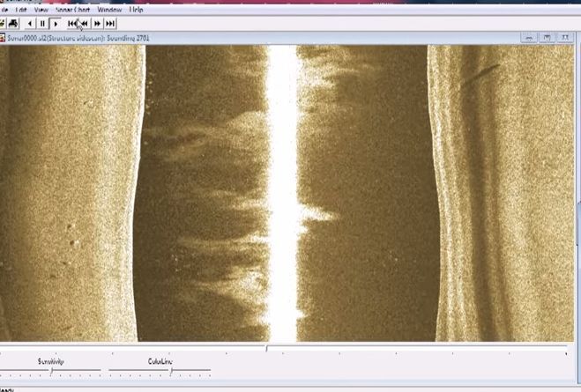The image size is (581, 392).
Task: Pause the sonar playback
Action: 42,24
